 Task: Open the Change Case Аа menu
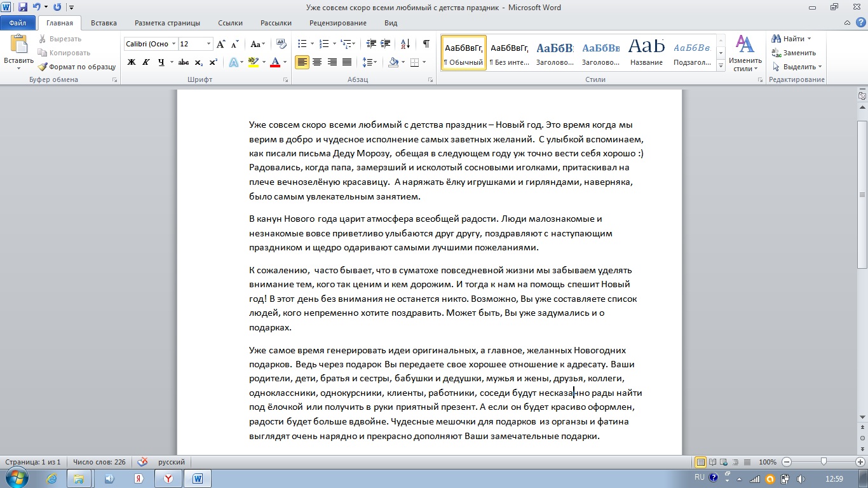coord(257,44)
